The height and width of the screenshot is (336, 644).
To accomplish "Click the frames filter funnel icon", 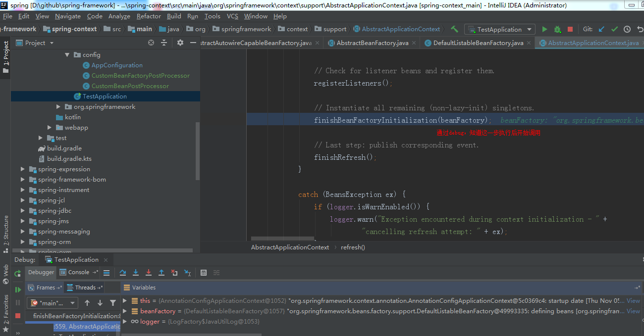I will 113,303.
